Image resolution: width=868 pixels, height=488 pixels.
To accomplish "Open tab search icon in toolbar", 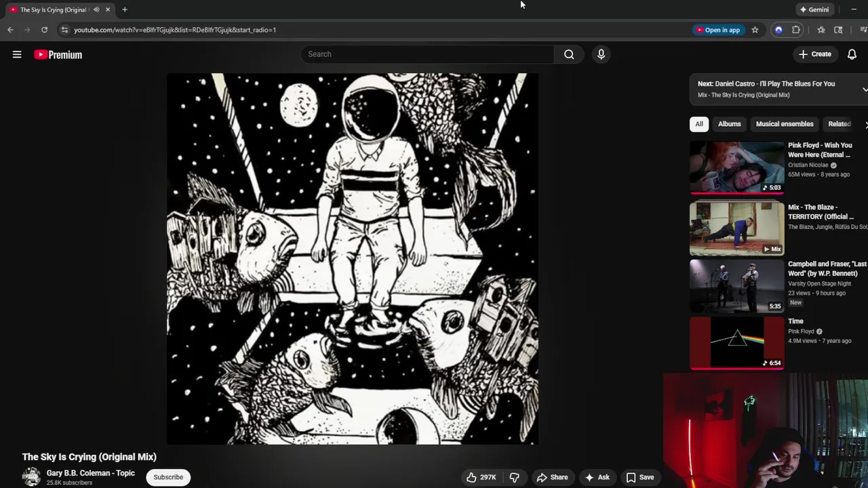I will [x=839, y=30].
